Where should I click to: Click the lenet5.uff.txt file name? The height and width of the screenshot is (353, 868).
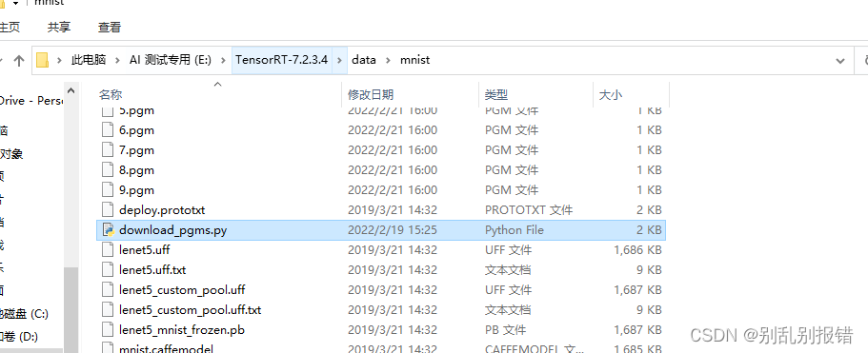pyautogui.click(x=152, y=269)
